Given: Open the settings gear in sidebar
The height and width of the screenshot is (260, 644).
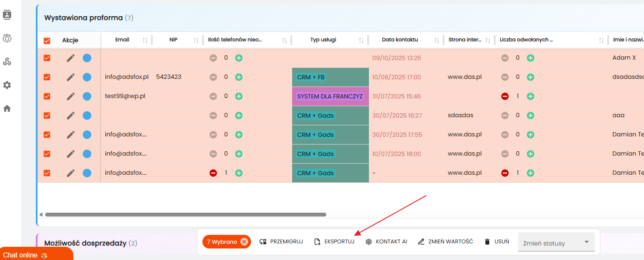Looking at the screenshot, I should point(7,85).
